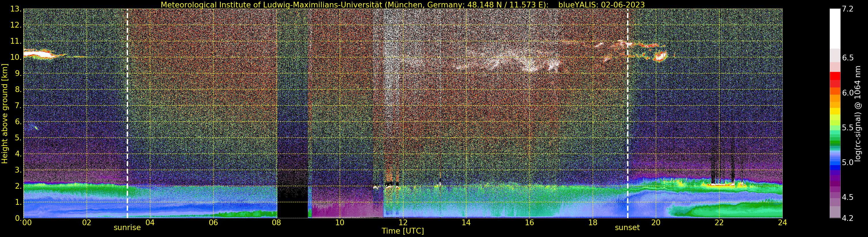Click the height-axis tick label "4."
Screen dimensions: 868x237
pyautogui.click(x=18, y=154)
